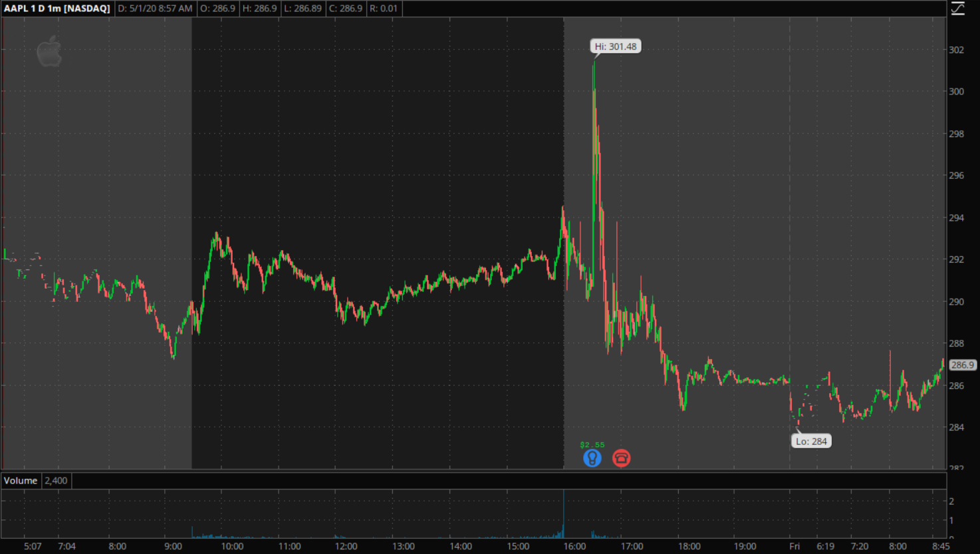
Task: Click the 'R: 0.01' range value
Action: tap(384, 9)
